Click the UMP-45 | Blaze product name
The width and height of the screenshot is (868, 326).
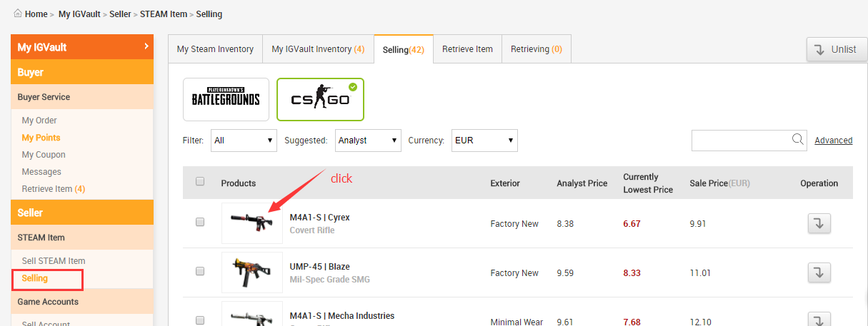click(320, 267)
